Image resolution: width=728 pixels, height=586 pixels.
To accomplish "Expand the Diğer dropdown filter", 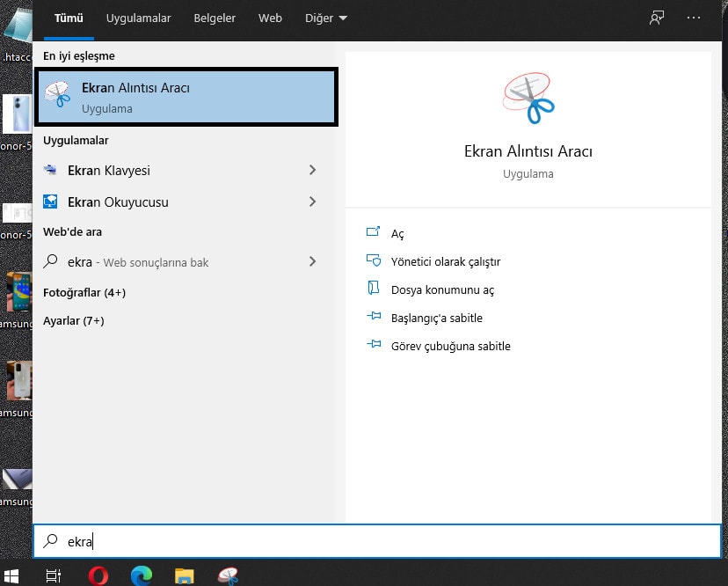I will tap(325, 18).
